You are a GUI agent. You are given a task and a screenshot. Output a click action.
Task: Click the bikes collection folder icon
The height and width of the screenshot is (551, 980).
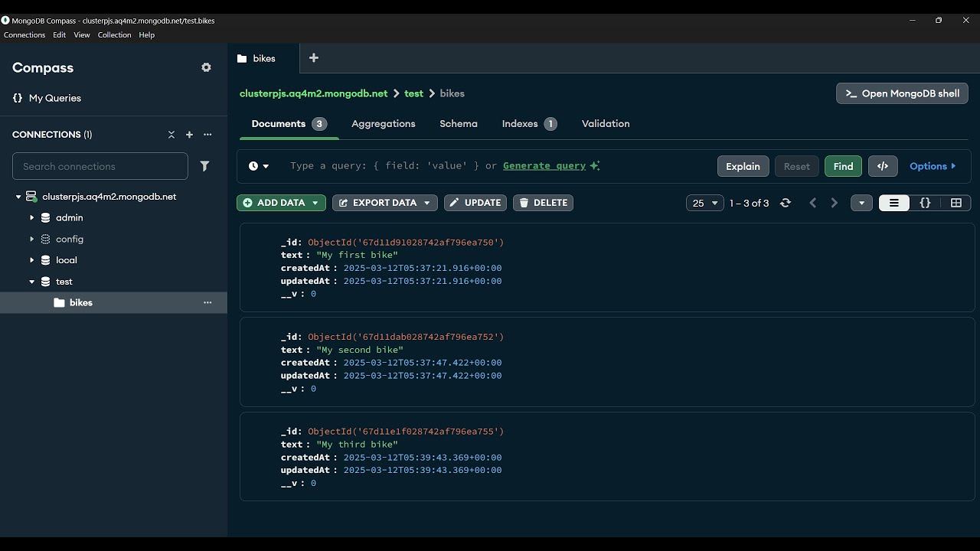(60, 303)
